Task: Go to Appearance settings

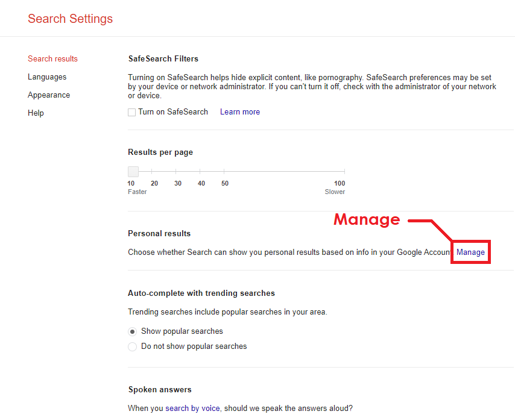Action: coord(49,95)
